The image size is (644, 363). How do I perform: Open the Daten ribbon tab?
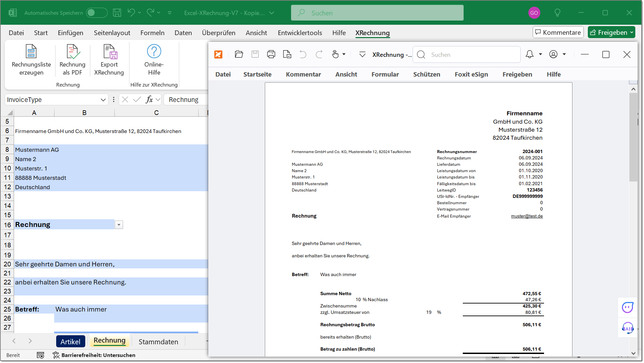click(x=183, y=33)
